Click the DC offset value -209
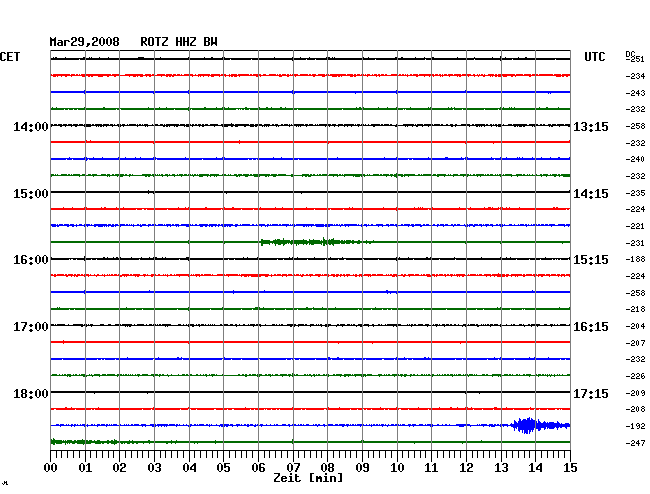Image resolution: width=650 pixels, height=494 pixels. pos(635,393)
